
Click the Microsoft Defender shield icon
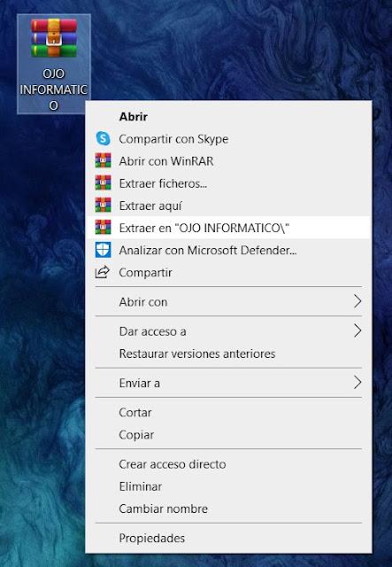103,250
